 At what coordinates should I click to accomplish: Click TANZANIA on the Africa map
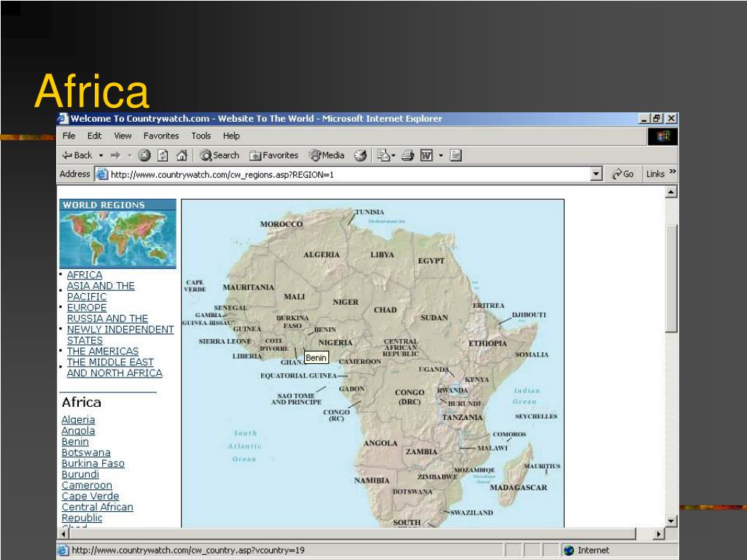coord(462,417)
